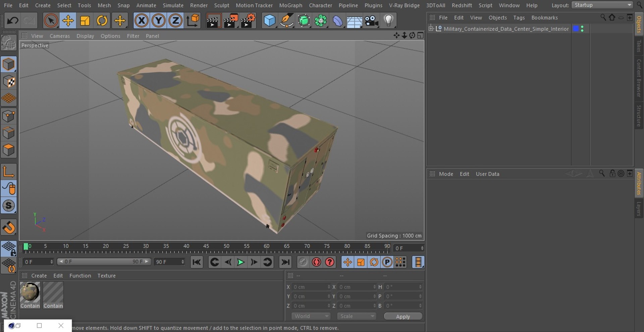Click the timeline range preview slider
This screenshot has height=332, width=644.
coord(104,262)
